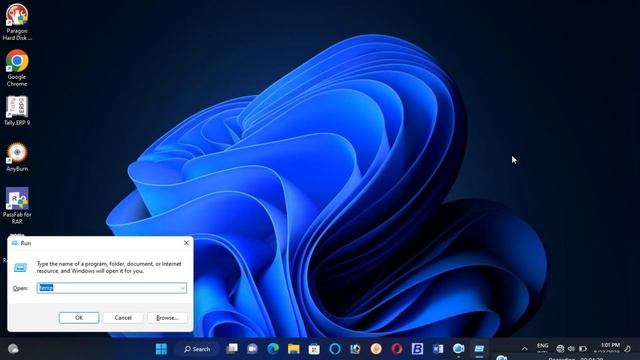Click the Run dialog title bar icon
The image size is (640, 360).
(15, 243)
